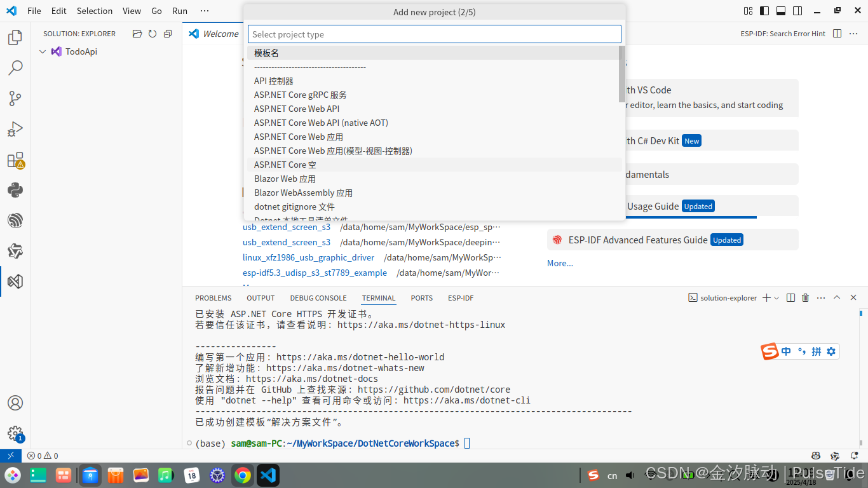Switch to the ESP-IDF panel tab
This screenshot has height=488, width=868.
coord(461,298)
